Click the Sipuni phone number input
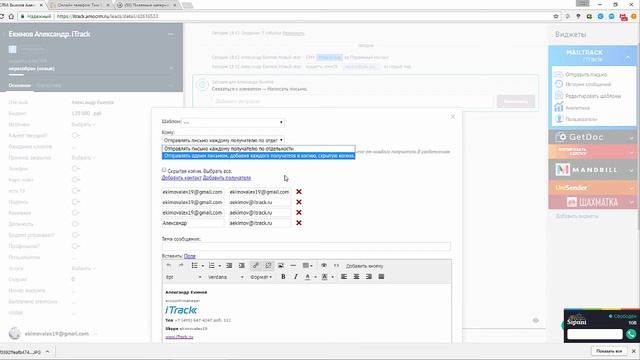The height and width of the screenshot is (360, 640). point(595,334)
